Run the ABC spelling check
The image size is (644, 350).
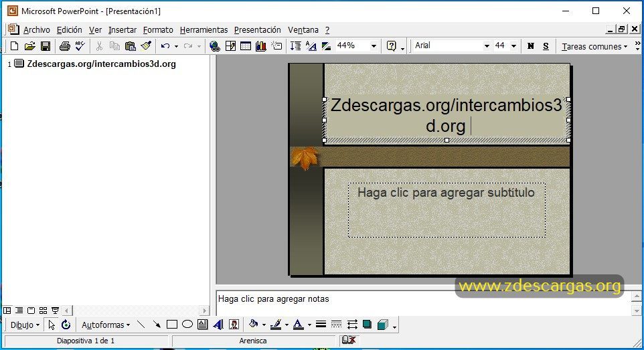[80, 46]
